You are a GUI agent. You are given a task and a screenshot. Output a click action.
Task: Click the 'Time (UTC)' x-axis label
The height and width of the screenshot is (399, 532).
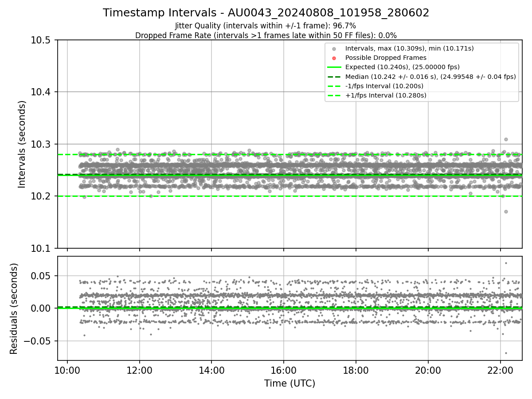click(x=289, y=383)
